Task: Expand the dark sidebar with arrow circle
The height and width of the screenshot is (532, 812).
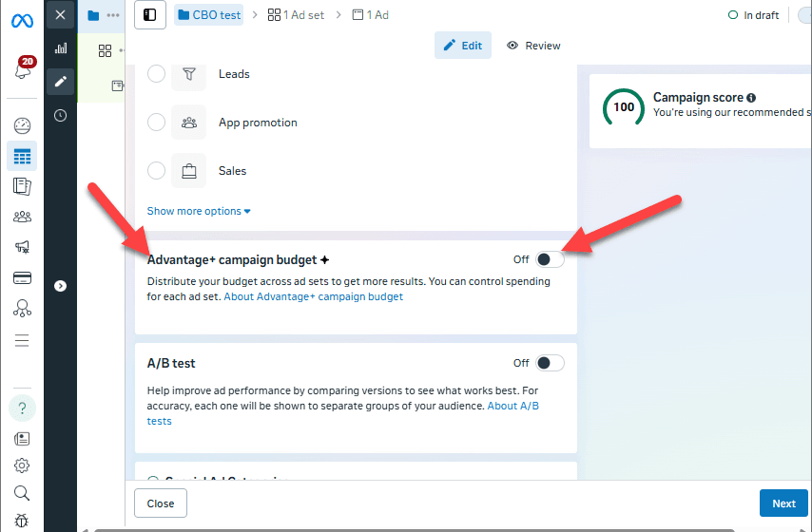Action: (61, 286)
